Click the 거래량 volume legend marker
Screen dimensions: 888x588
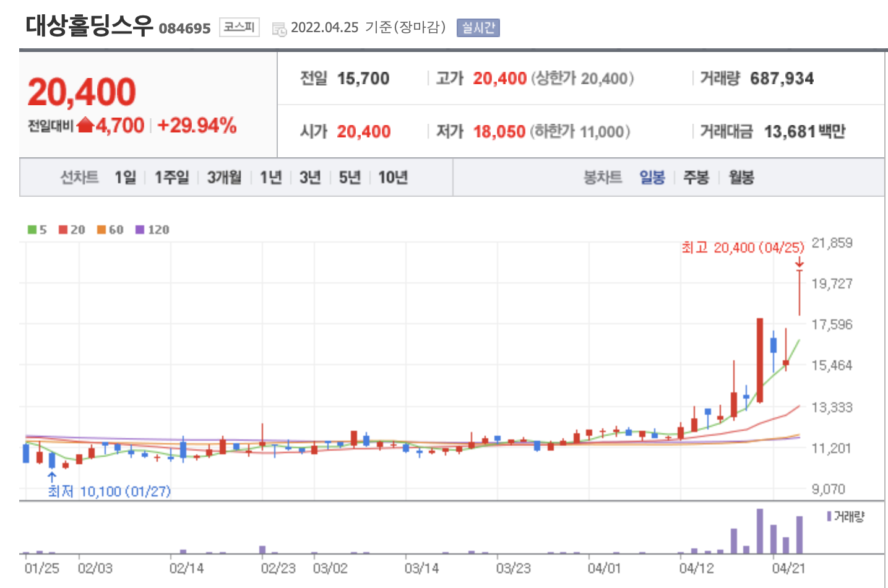pos(829,516)
